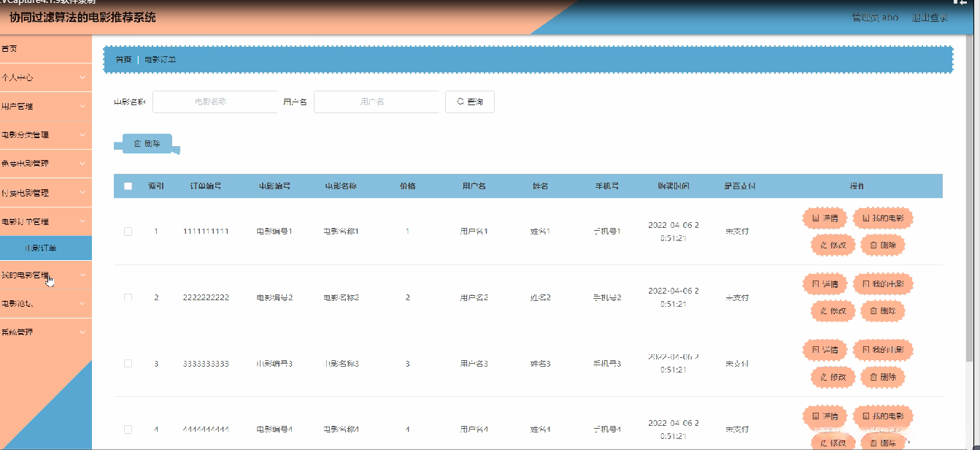Open 详情 details for order row 1
This screenshot has width=980, height=450.
[825, 218]
